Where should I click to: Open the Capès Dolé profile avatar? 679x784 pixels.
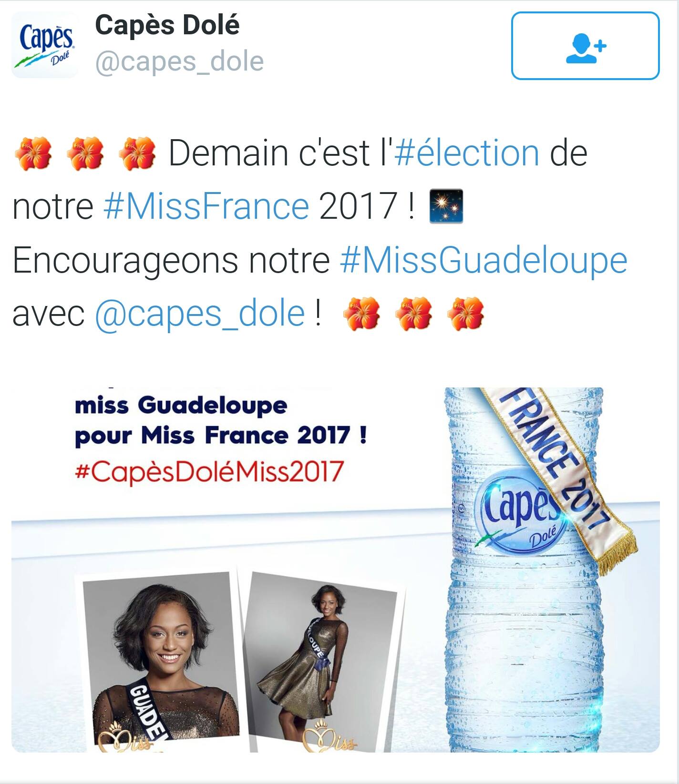tap(44, 45)
